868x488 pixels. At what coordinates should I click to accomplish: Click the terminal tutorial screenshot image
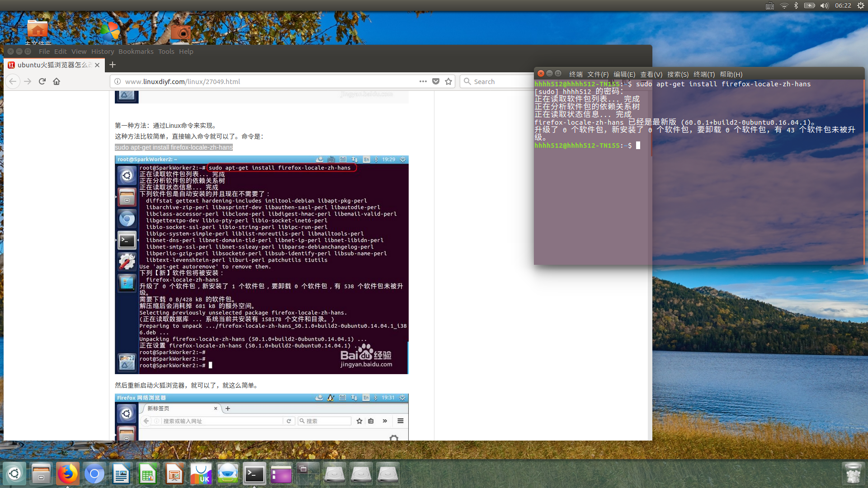pos(262,265)
